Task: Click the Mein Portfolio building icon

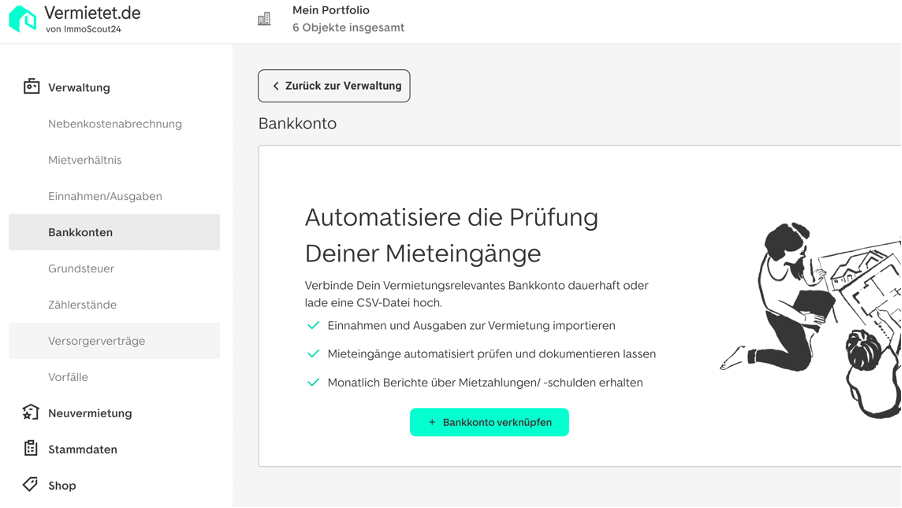Action: point(264,19)
